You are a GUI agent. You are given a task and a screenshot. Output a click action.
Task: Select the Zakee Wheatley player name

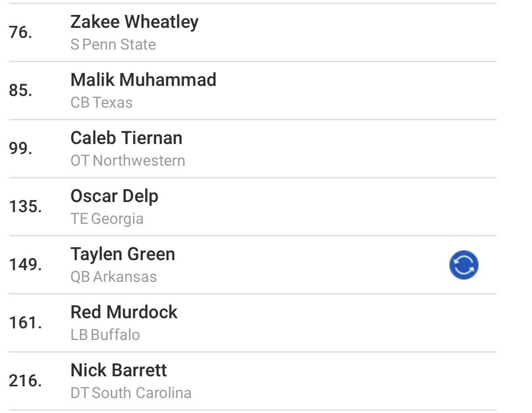[x=134, y=22]
